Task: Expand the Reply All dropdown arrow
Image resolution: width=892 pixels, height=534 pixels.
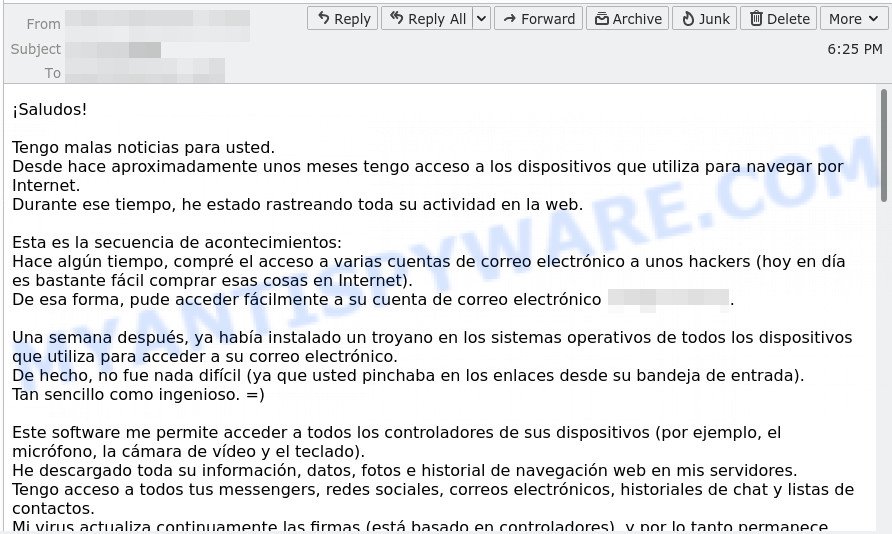Action: pos(481,18)
